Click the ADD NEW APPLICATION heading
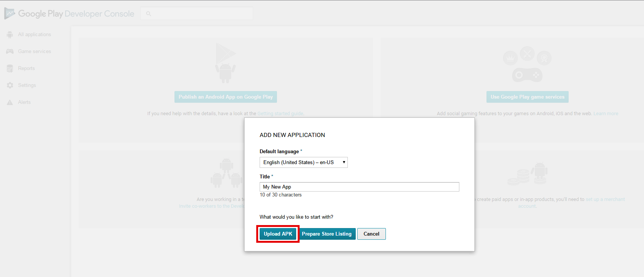Image resolution: width=644 pixels, height=277 pixels. [292, 135]
